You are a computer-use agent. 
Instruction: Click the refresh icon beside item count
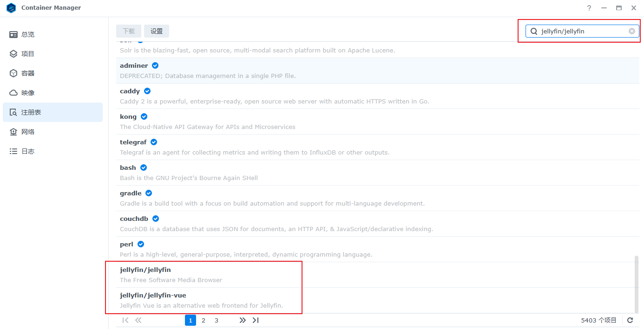[630, 320]
